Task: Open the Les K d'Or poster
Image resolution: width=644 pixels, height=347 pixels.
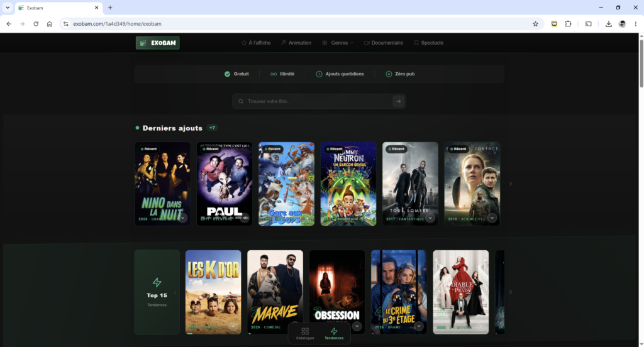Action: (213, 292)
